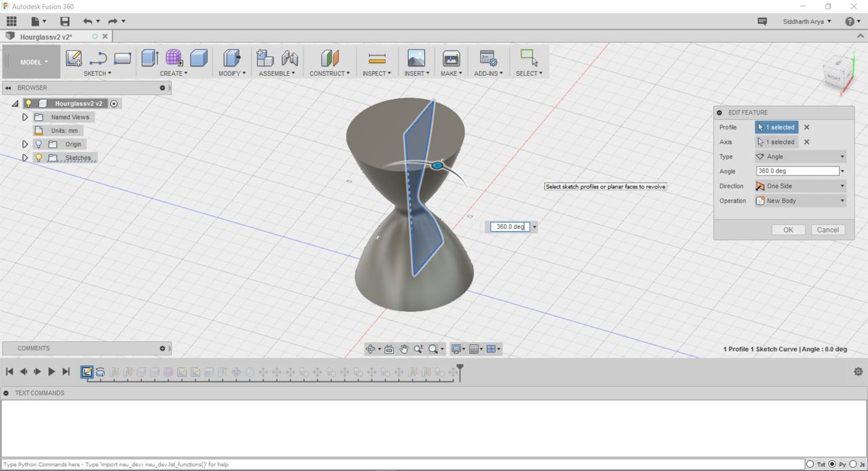
Task: Open the INSPECT menu
Action: 377,73
